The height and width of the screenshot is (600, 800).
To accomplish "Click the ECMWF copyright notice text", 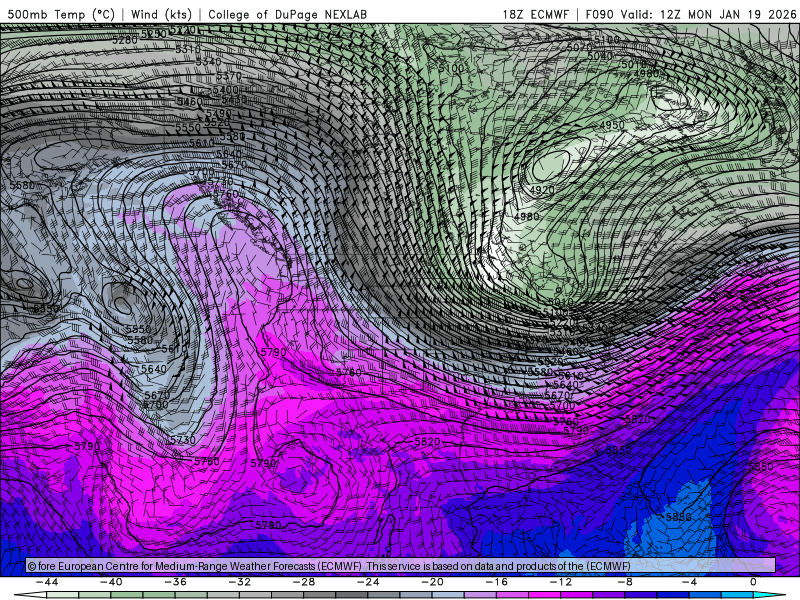I will 329,566.
